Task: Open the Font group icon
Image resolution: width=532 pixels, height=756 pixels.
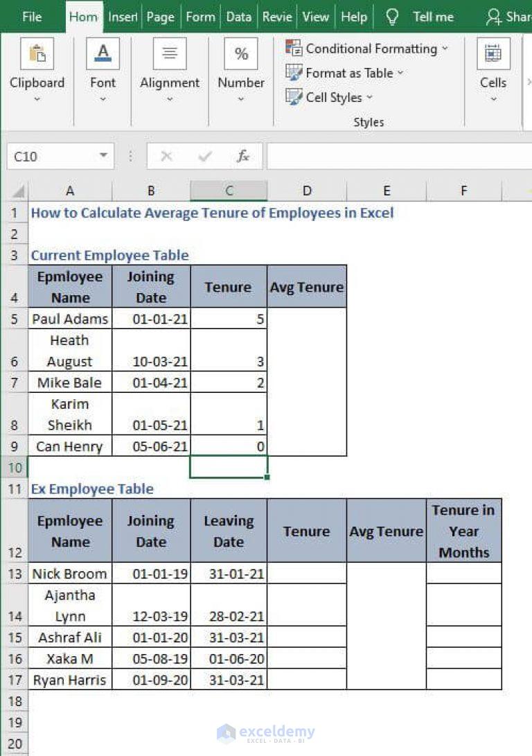Action: [x=103, y=53]
